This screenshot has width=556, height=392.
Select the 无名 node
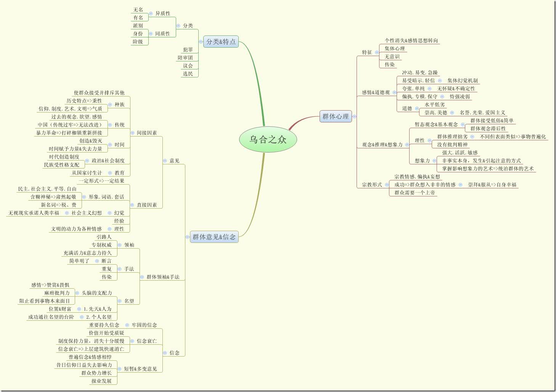coord(138,10)
